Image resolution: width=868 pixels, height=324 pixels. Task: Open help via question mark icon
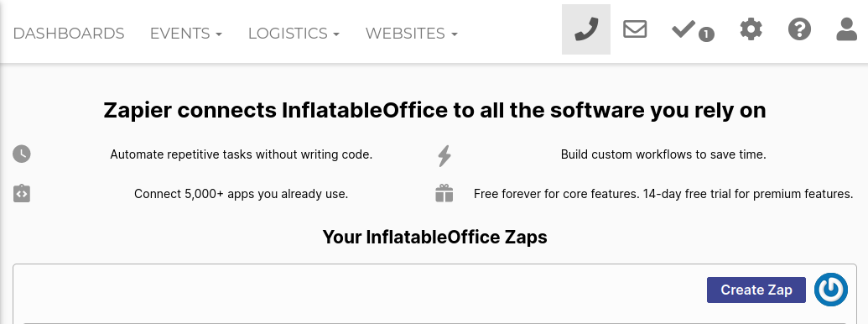(799, 29)
